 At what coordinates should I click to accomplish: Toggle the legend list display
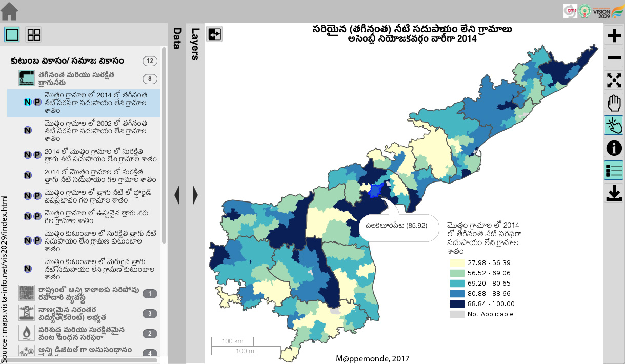pyautogui.click(x=614, y=170)
